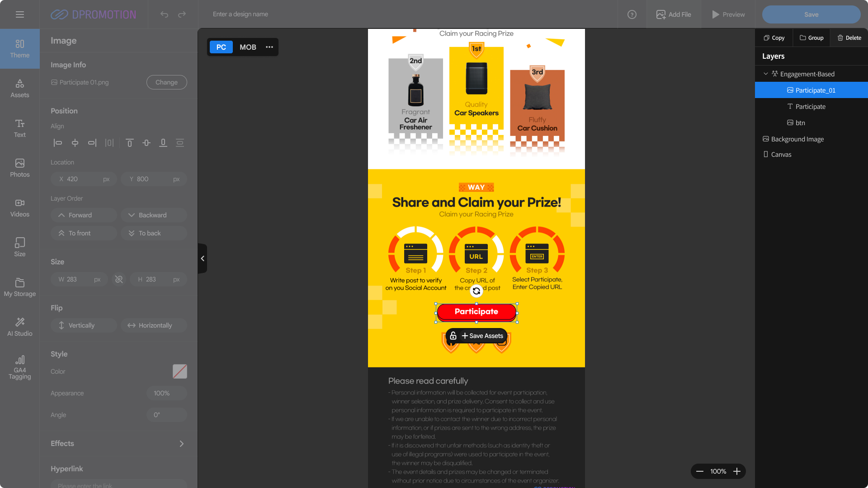
Task: Open the Assets tab in sidebar
Action: (20, 89)
